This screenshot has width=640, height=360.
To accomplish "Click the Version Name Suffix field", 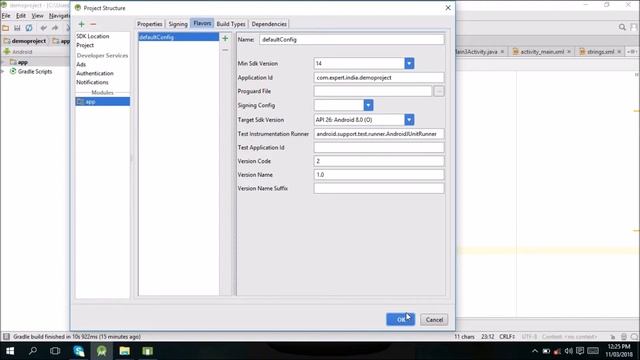I will click(379, 188).
